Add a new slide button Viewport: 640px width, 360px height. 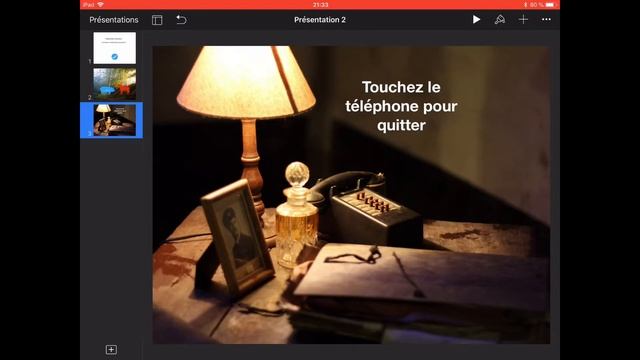[111, 349]
